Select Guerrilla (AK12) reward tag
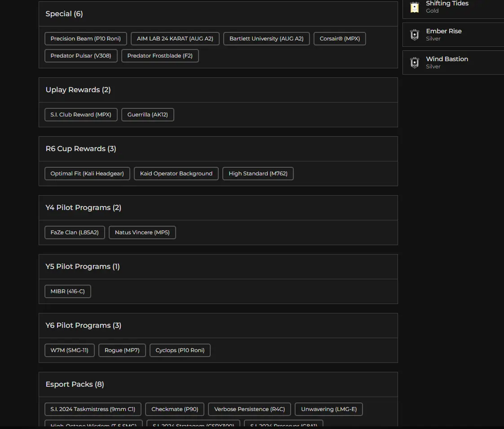The height and width of the screenshot is (429, 504). pyautogui.click(x=147, y=115)
